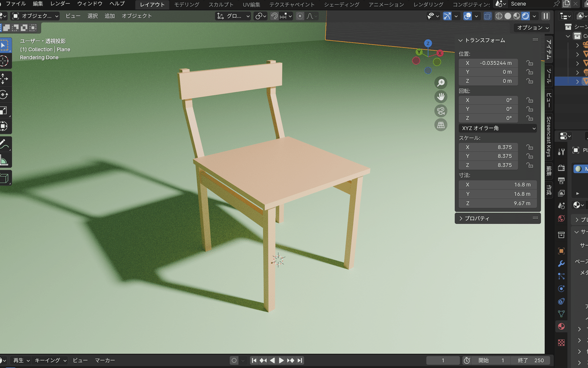Screen dimensions: 588x368
Task: Toggle snapping magnet icon
Action: pyautogui.click(x=274, y=16)
